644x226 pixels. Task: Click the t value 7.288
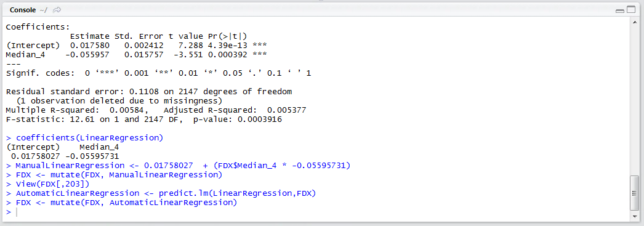(x=191, y=46)
